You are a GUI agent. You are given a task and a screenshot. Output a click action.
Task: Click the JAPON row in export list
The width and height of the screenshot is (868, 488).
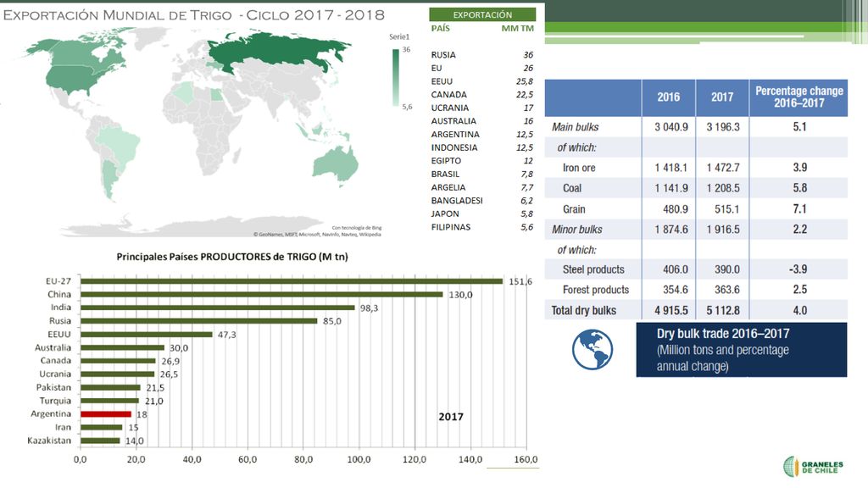(x=482, y=214)
